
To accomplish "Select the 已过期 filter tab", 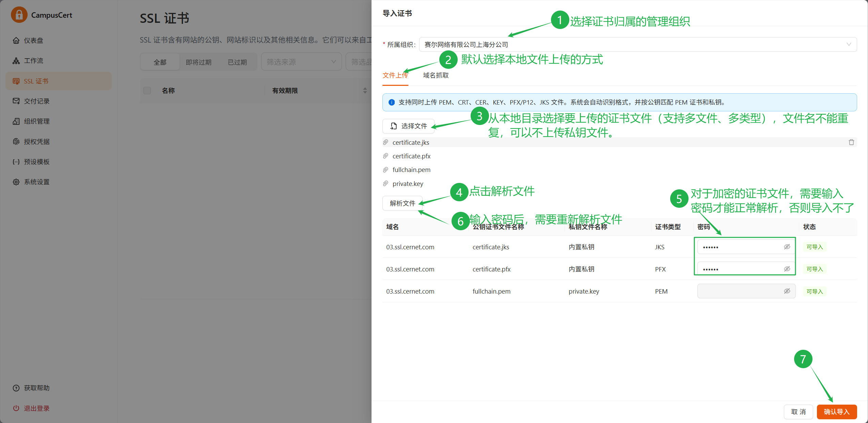I will (x=237, y=62).
